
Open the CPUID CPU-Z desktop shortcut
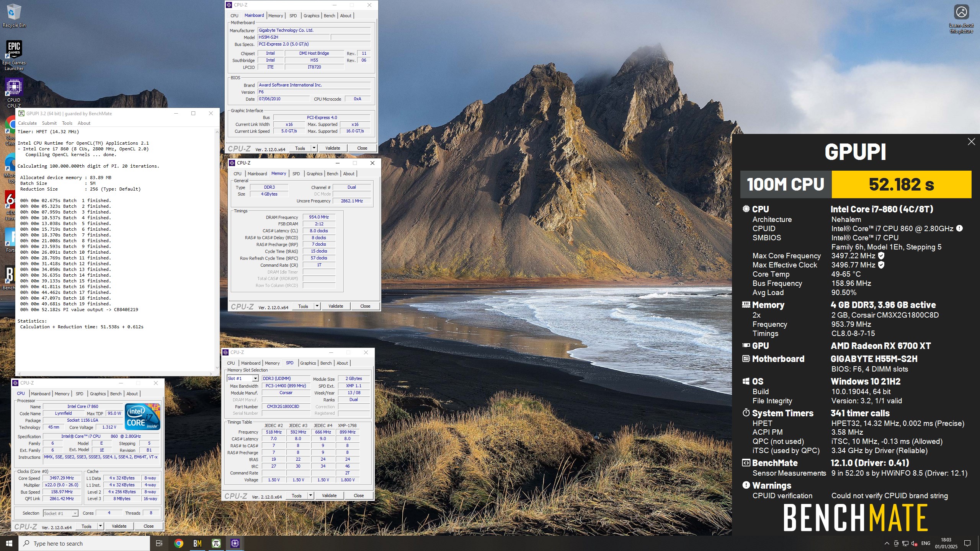coord(14,93)
